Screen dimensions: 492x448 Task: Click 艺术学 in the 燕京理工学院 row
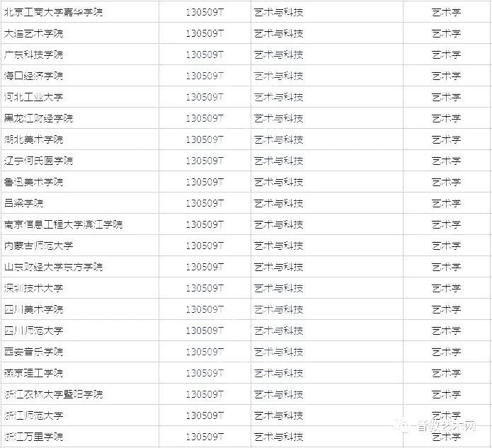446,373
